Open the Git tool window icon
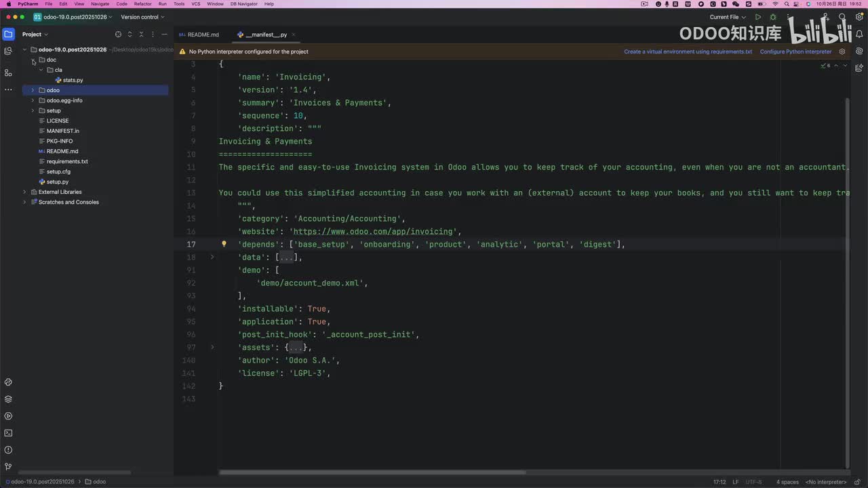This screenshot has width=868, height=488. click(x=8, y=467)
